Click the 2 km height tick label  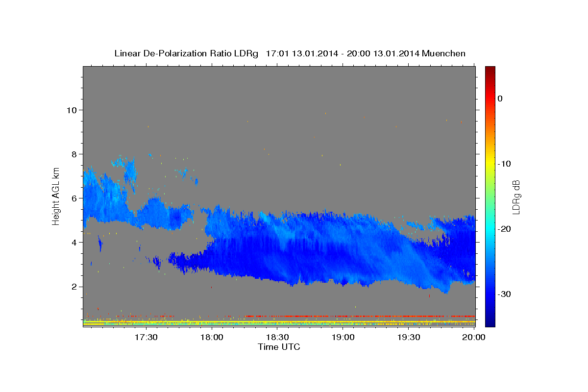pyautogui.click(x=73, y=287)
